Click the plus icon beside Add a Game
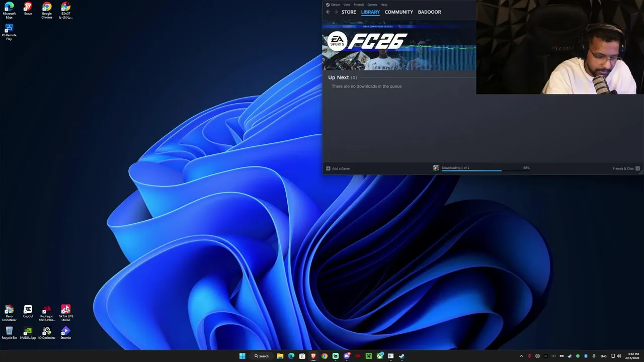This screenshot has height=362, width=644. coord(328,168)
